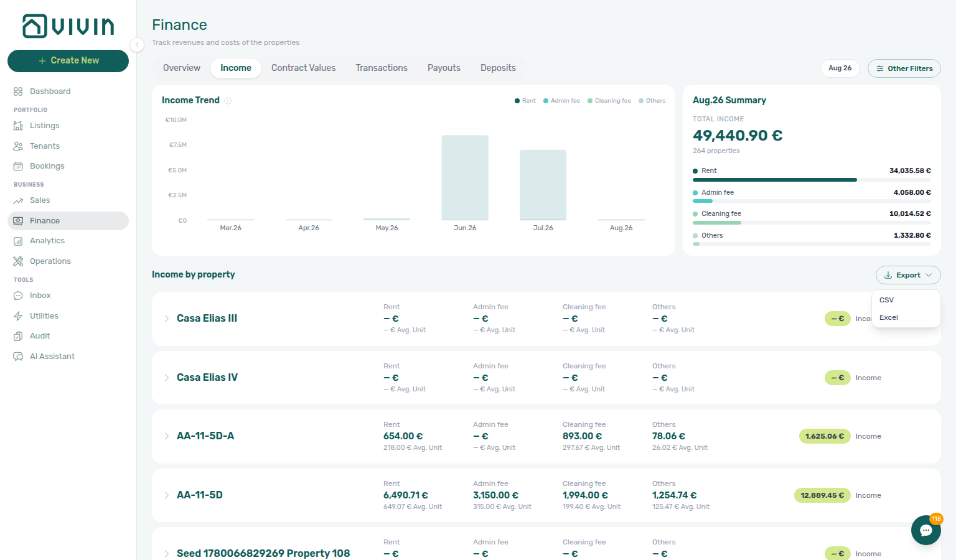Click the 12,889.45 € income badge
Viewport: 956px width, 560px height.
(x=822, y=495)
